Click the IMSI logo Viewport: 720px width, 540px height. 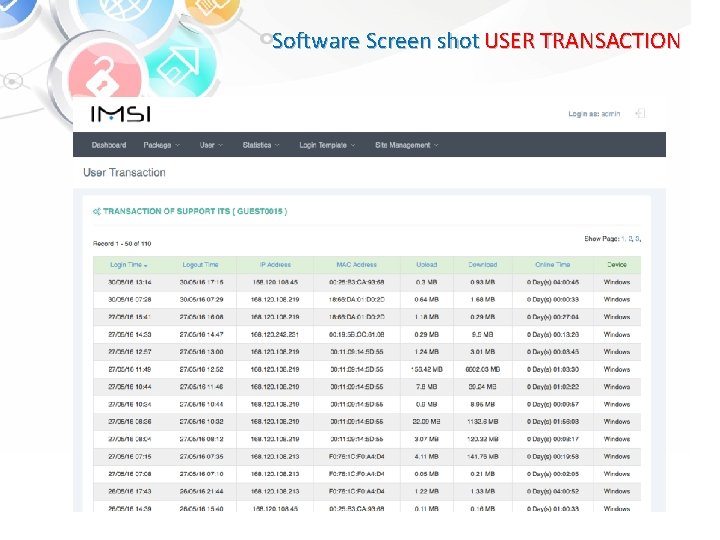tap(121, 114)
